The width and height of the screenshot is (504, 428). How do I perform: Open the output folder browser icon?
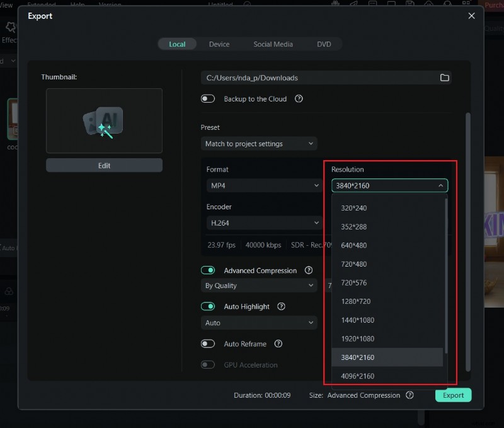(445, 78)
